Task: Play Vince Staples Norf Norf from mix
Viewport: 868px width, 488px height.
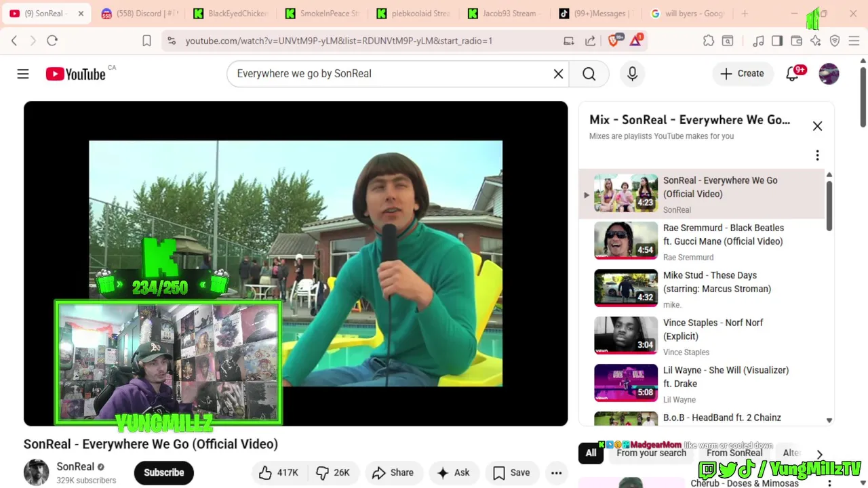Action: click(x=702, y=337)
